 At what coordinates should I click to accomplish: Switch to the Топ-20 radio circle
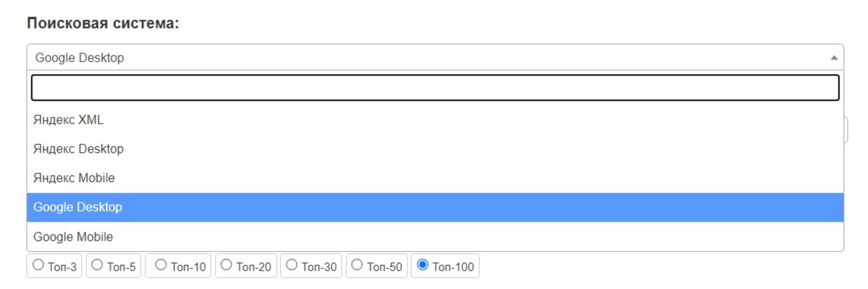226,265
